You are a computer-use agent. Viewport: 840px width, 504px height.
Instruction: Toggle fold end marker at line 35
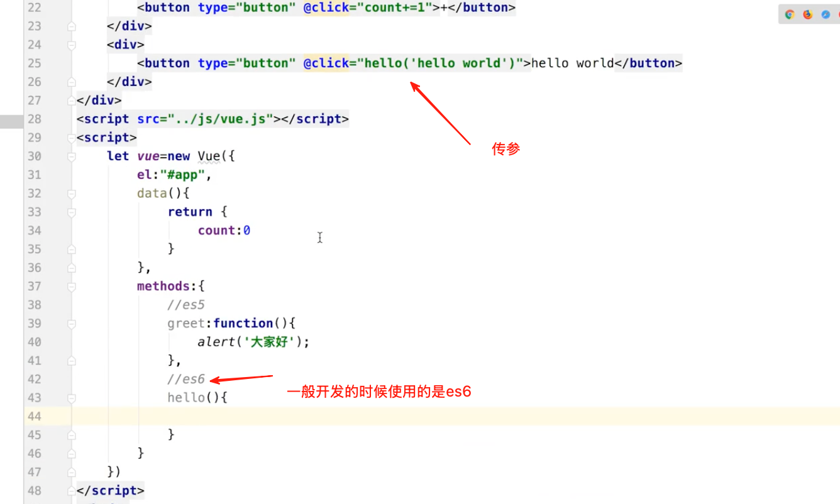(x=71, y=249)
